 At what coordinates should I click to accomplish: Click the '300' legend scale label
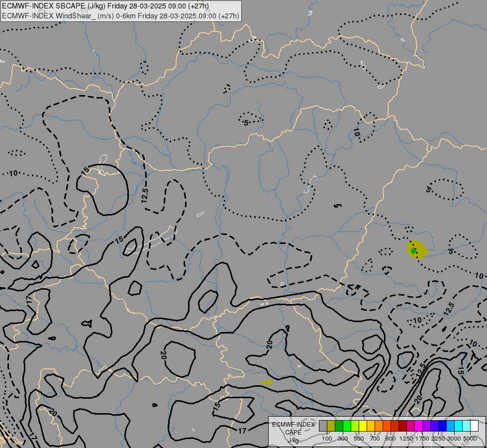[343, 439]
